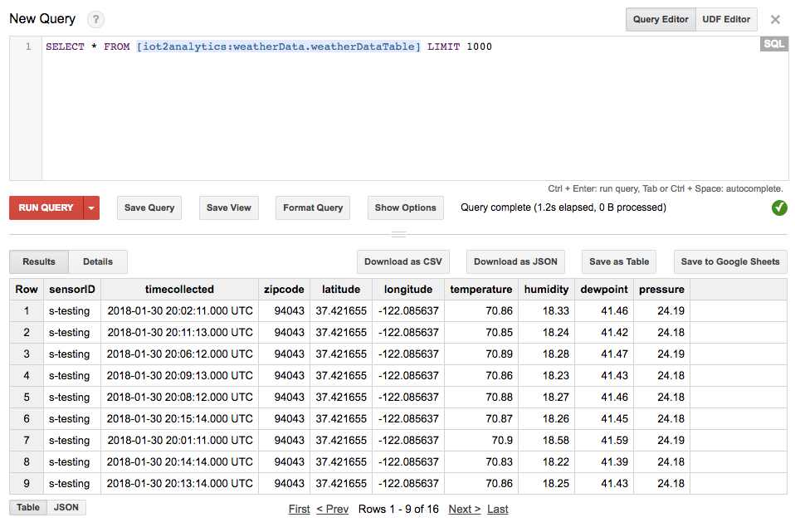Screen dimensions: 795x532
Task: Download results as JSON
Action: (x=515, y=261)
